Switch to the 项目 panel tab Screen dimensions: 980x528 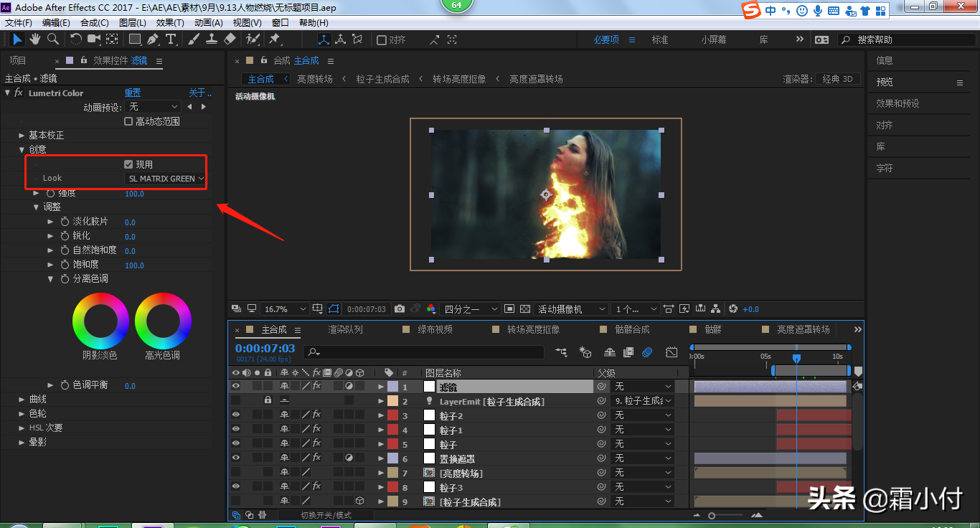(18, 61)
